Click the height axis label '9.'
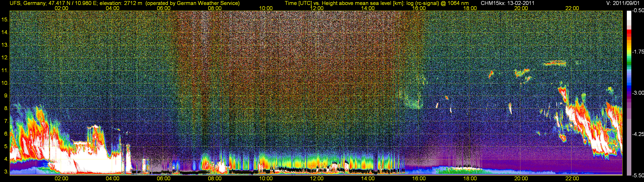 coord(6,96)
